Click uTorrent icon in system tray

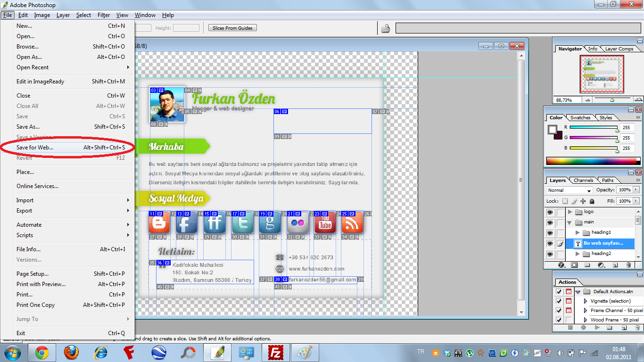click(470, 353)
